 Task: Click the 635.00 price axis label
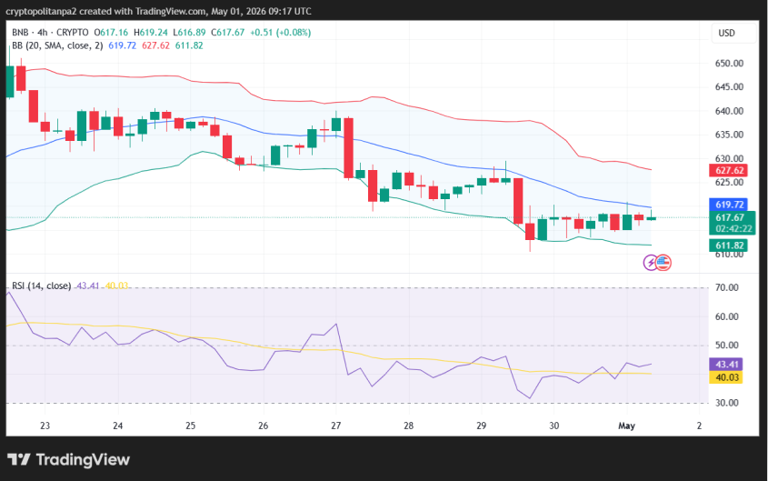click(729, 135)
